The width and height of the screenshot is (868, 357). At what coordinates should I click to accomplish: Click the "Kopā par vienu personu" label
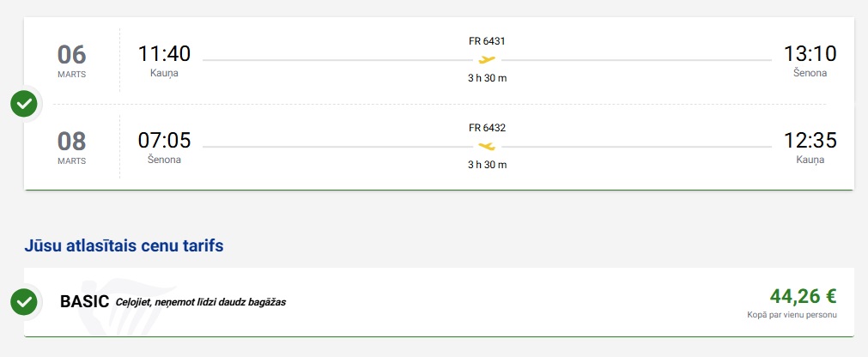(792, 315)
